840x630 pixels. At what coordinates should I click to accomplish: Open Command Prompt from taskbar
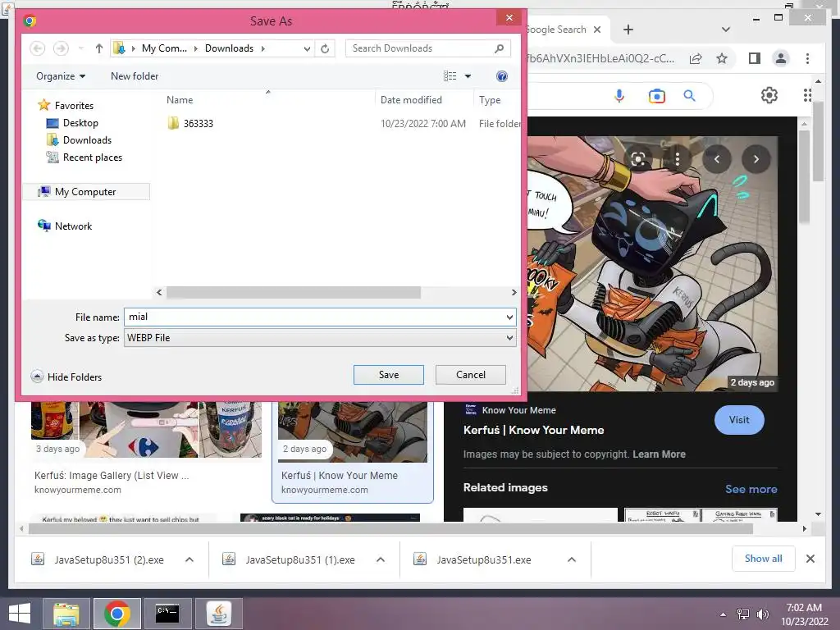pos(167,614)
